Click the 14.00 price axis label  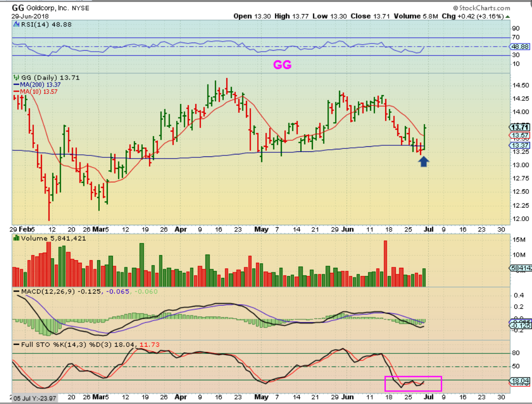click(520, 111)
